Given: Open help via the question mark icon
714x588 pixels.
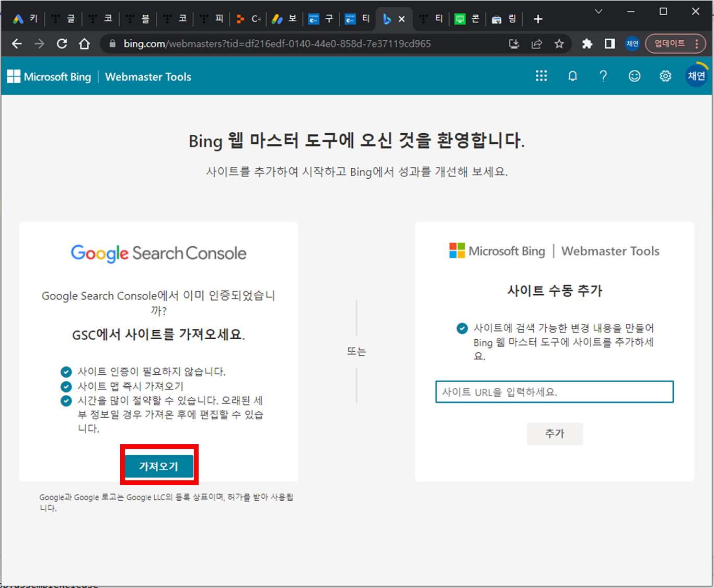Looking at the screenshot, I should pyautogui.click(x=603, y=76).
